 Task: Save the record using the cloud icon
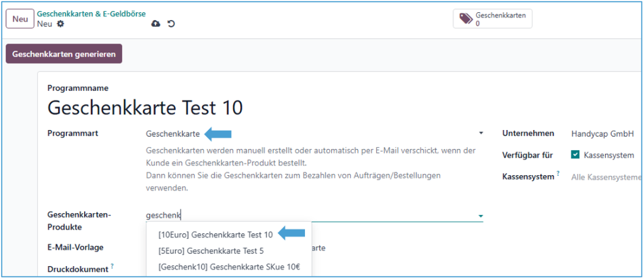click(156, 24)
